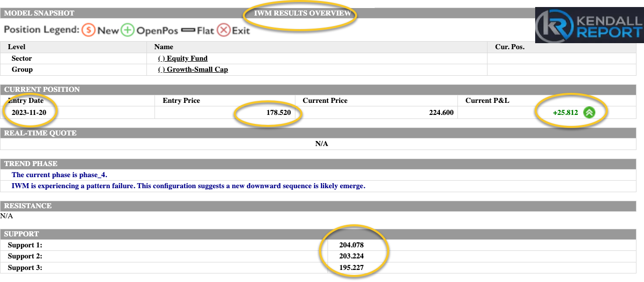Click the Sector row label
This screenshot has height=282, width=644.
click(x=22, y=58)
